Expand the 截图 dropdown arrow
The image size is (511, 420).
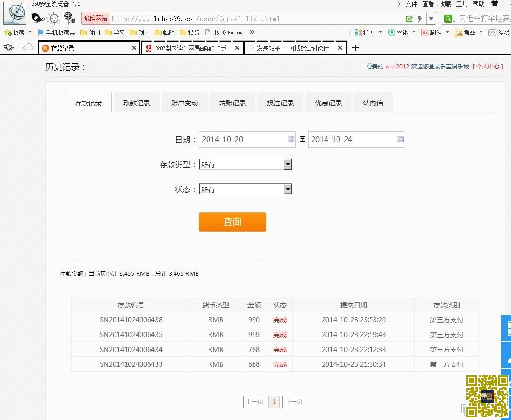point(481,32)
